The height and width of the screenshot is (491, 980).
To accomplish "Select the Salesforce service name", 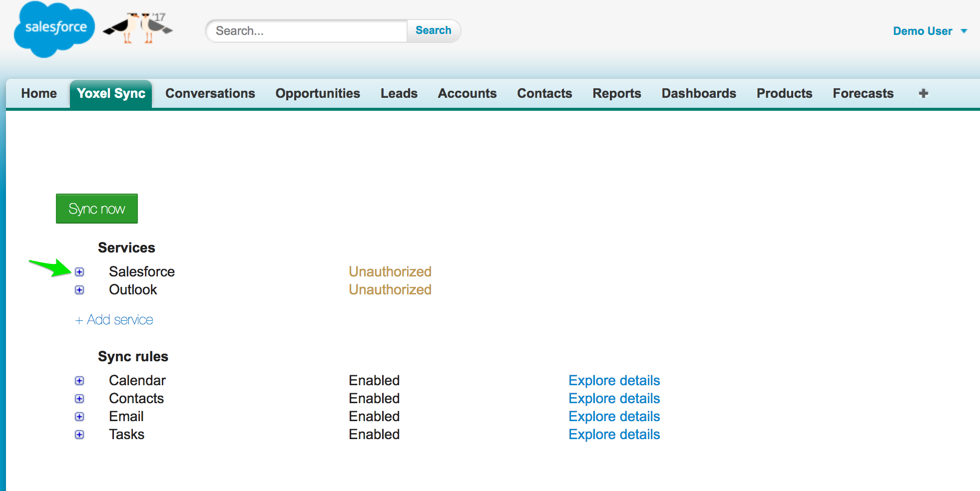I will (142, 272).
